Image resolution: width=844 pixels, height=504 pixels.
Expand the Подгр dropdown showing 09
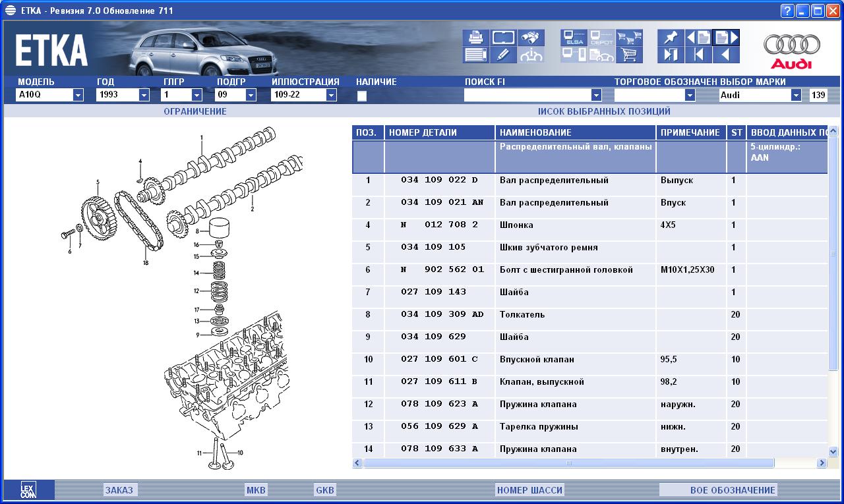pos(251,95)
